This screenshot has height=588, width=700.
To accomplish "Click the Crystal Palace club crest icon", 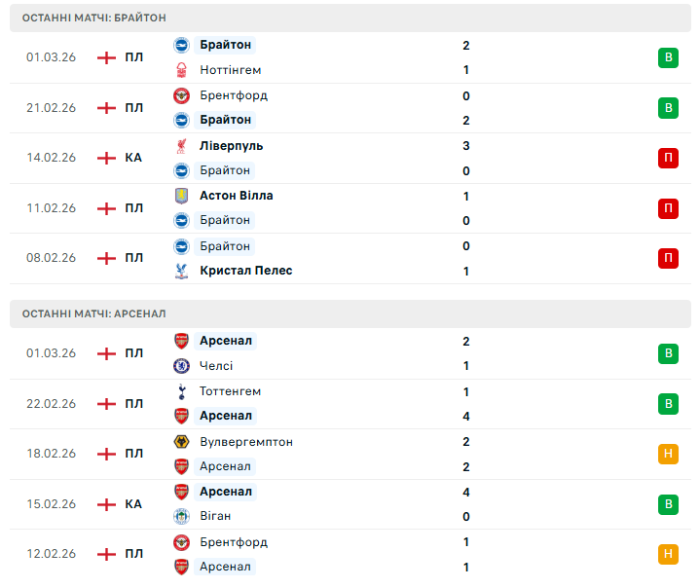I will (x=181, y=271).
